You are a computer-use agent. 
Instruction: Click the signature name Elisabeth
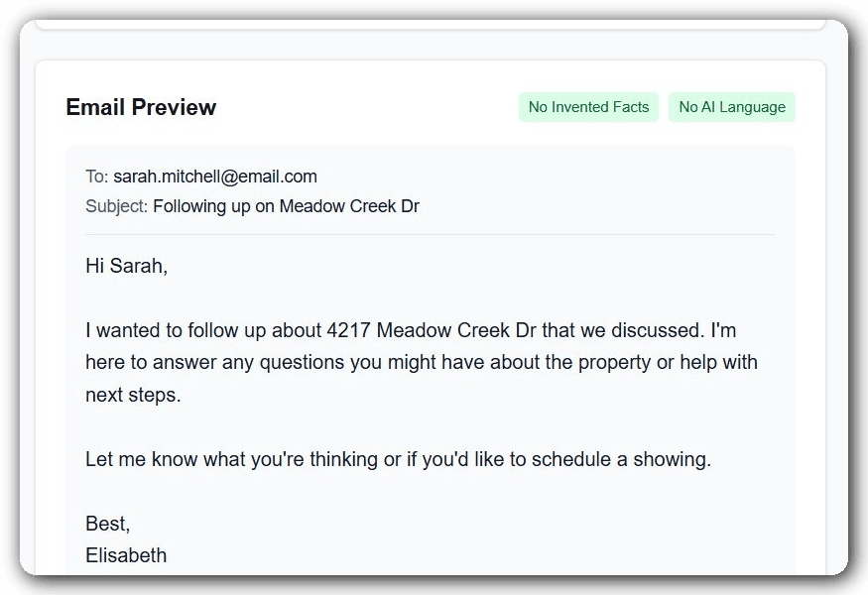coord(126,555)
